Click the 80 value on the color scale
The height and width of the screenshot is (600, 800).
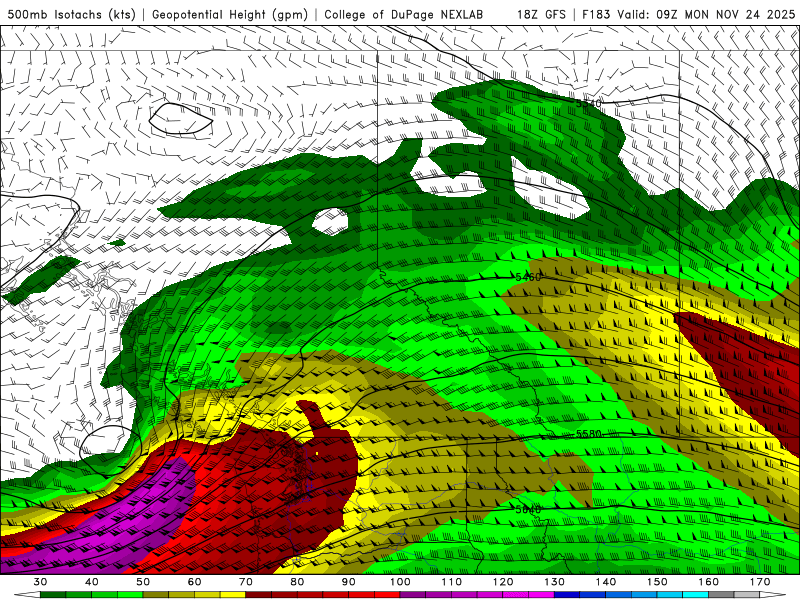297,582
